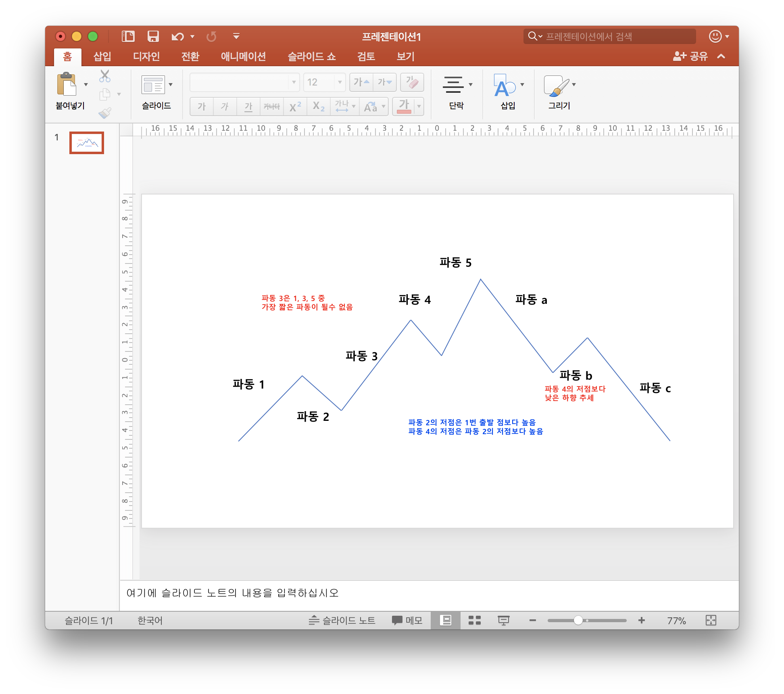Screen dimensions: 784x694
Task: Toggle bold text formatting
Action: tap(202, 107)
